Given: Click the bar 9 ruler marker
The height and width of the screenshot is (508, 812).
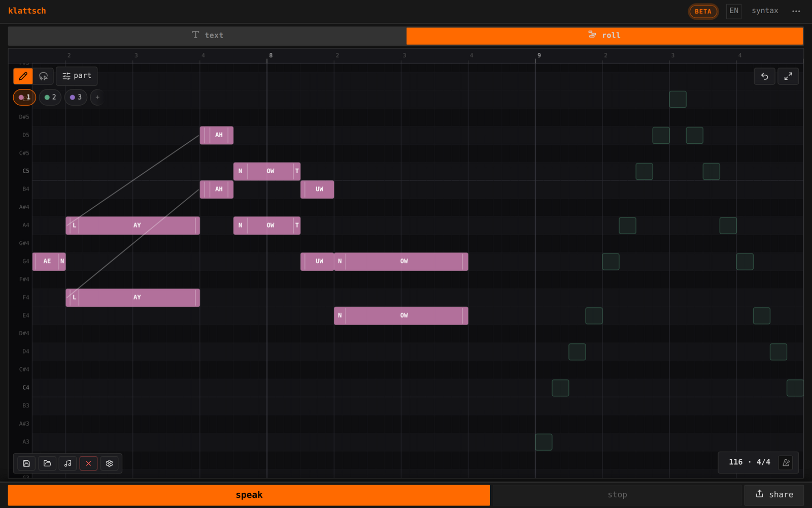Looking at the screenshot, I should (x=539, y=55).
